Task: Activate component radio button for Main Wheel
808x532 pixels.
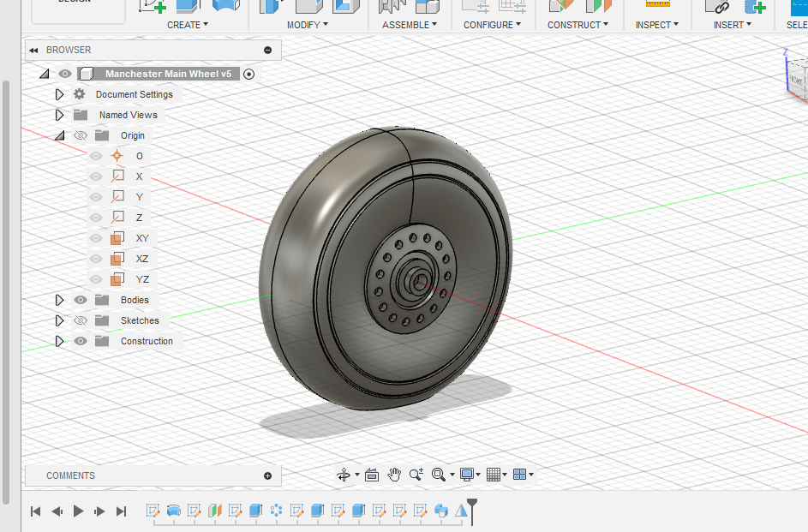Action: pos(248,75)
